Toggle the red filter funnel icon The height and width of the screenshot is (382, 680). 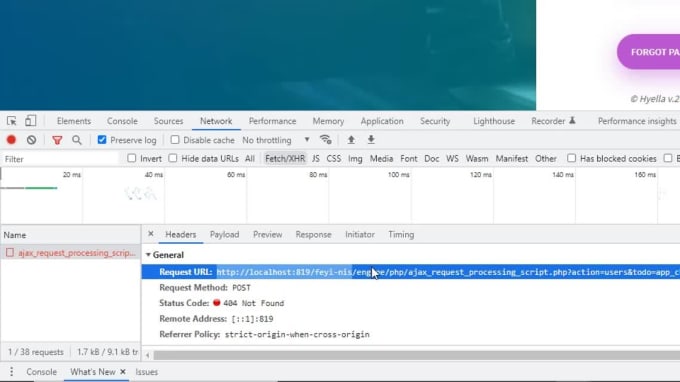coord(57,140)
